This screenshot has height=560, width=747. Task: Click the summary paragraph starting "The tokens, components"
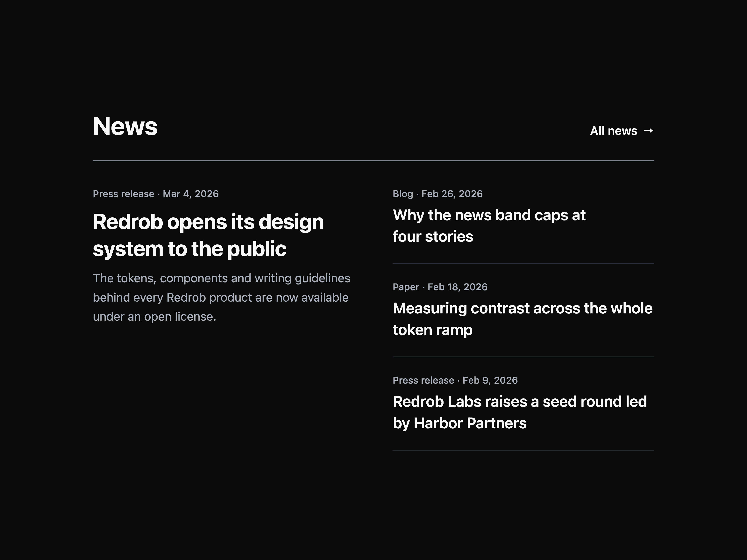(x=222, y=297)
